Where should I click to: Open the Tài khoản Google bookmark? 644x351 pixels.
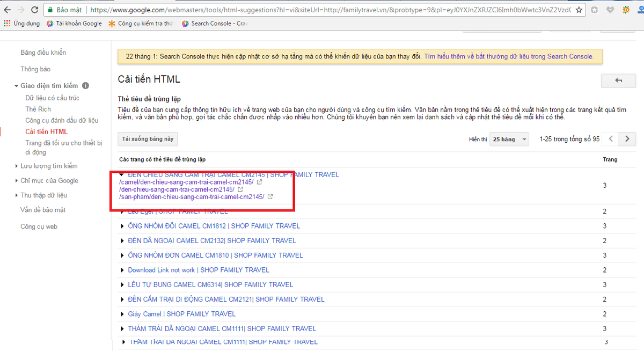coord(74,23)
